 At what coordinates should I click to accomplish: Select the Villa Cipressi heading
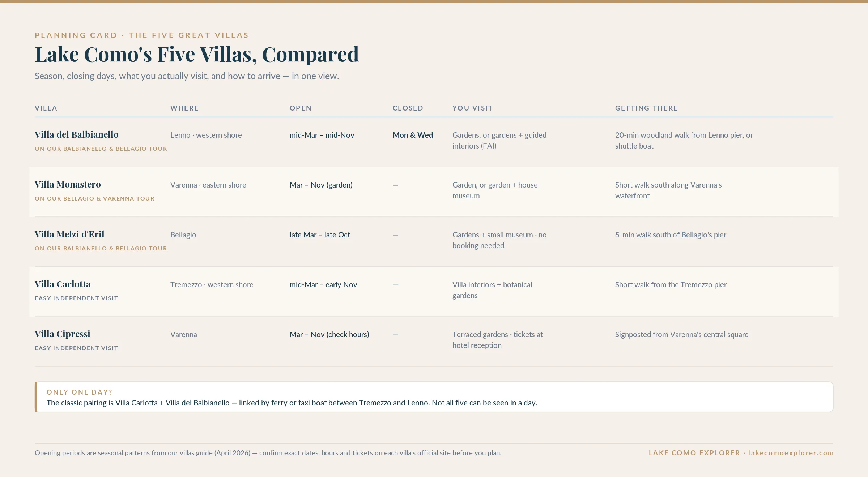coord(63,334)
